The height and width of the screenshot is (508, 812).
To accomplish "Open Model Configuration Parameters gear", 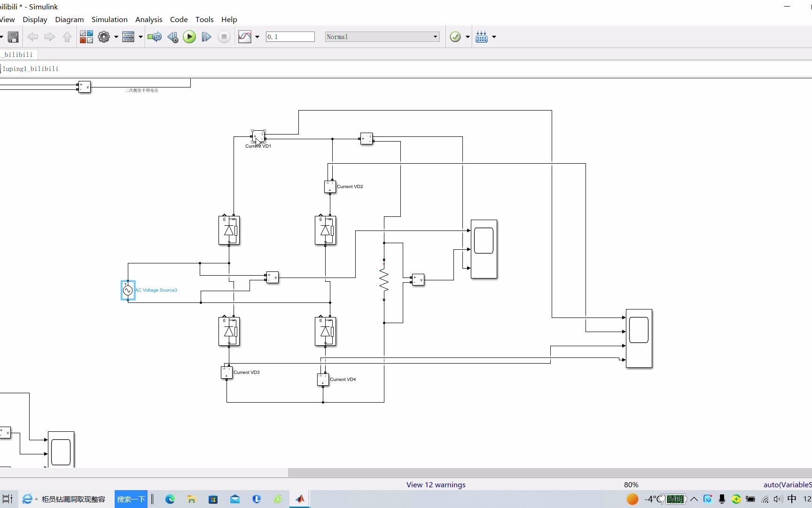I will click(104, 37).
